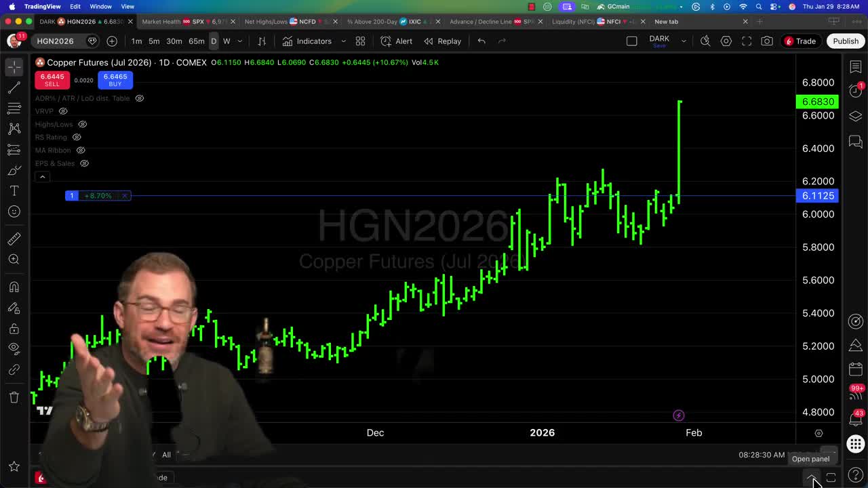The width and height of the screenshot is (868, 488).
Task: Click the trash icon to remove drawings
Action: tap(14, 397)
